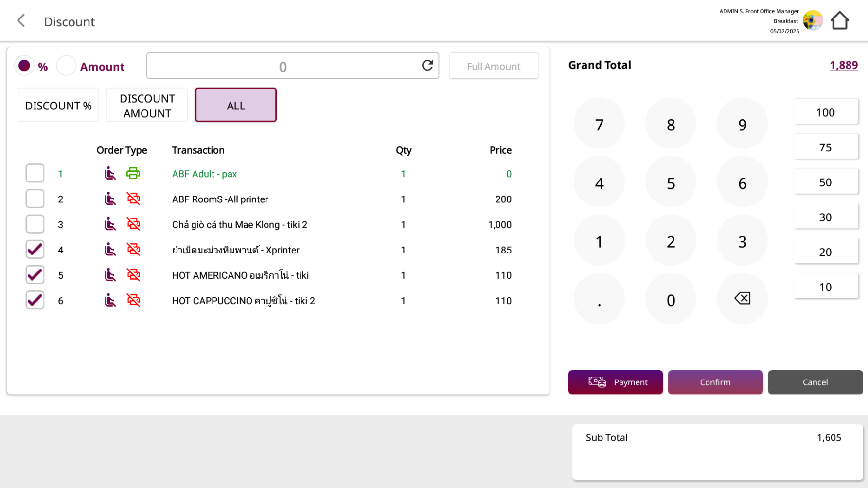Click the Payment button
The width and height of the screenshot is (868, 488).
pos(615,382)
